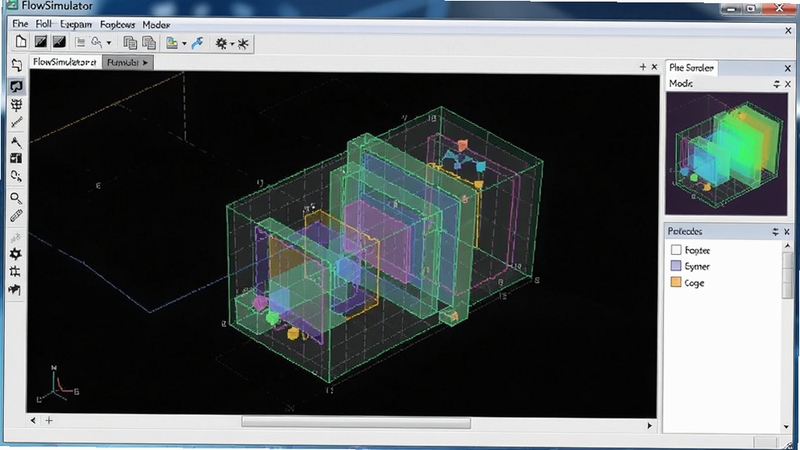Toggle the Coge orange checkbox

pos(676,282)
